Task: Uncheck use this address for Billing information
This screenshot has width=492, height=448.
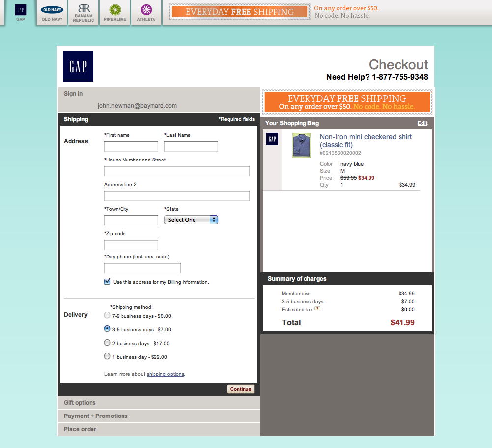Action: pyautogui.click(x=107, y=281)
